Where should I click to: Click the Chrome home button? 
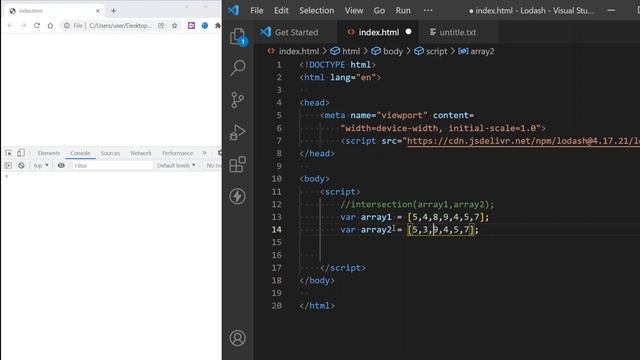coord(50,25)
